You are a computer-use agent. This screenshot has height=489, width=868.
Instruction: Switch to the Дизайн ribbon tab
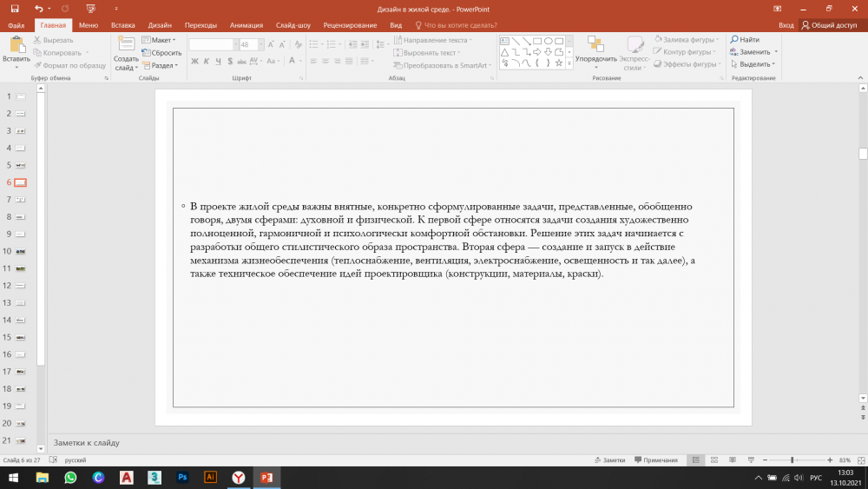160,26
